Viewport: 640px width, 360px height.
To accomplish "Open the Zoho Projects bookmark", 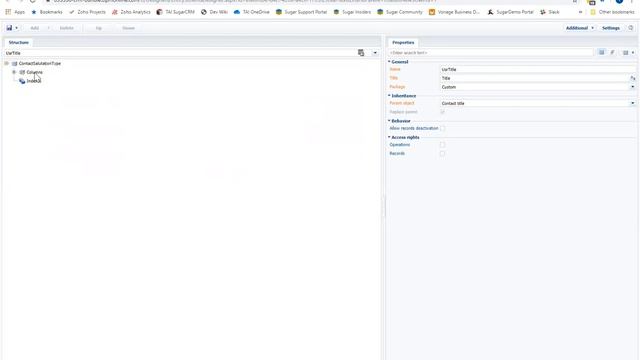I will point(87,12).
